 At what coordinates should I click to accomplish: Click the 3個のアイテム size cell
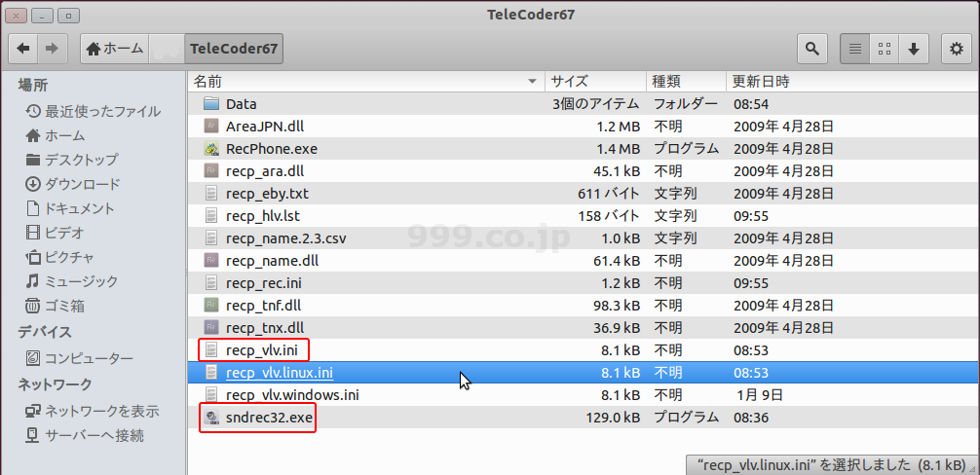[595, 103]
